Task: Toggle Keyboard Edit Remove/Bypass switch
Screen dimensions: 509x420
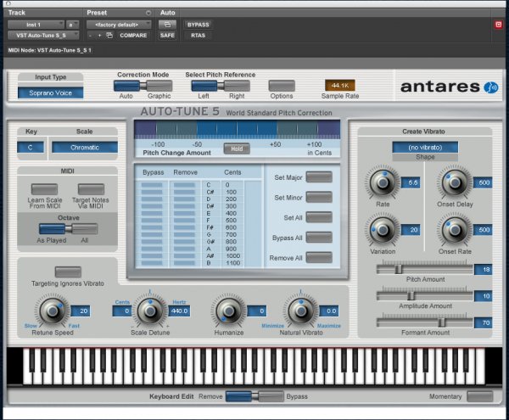Action: click(255, 396)
